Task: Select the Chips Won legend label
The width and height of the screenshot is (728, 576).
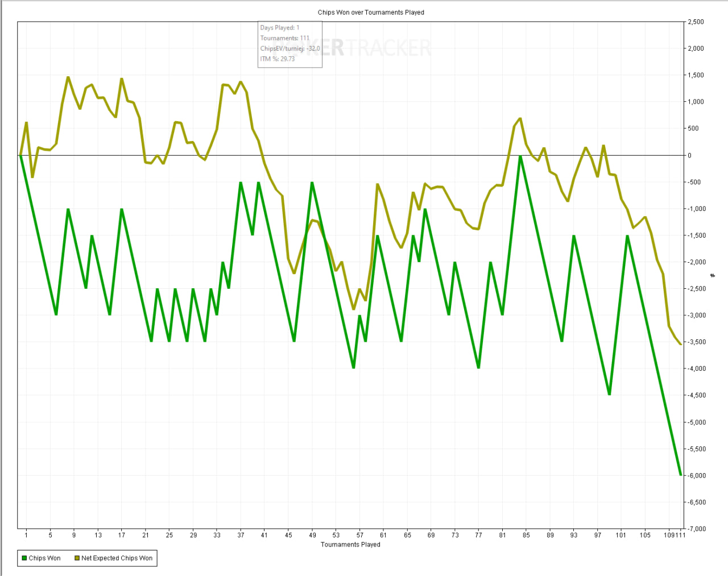Action: (x=44, y=558)
